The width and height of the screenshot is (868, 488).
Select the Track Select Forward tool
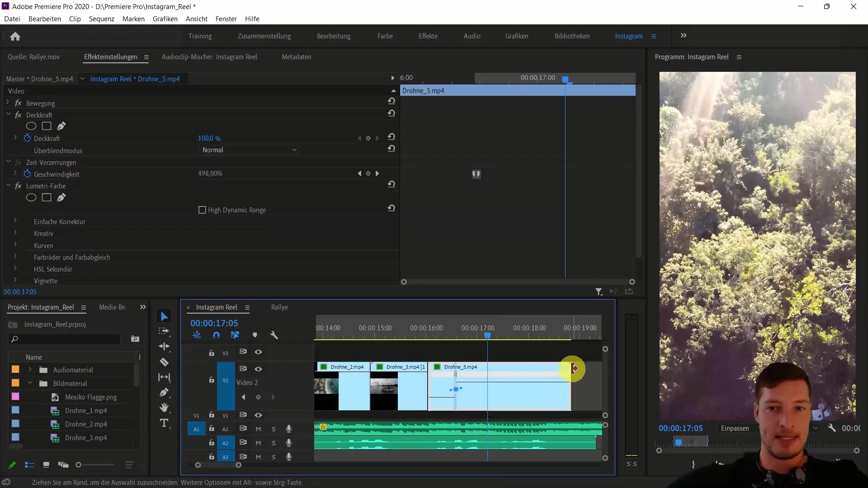tap(164, 331)
